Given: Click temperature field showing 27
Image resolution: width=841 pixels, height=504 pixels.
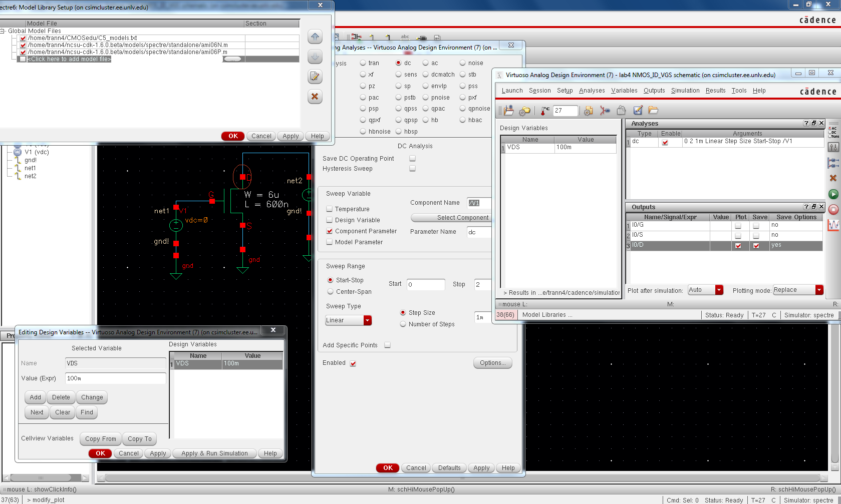Looking at the screenshot, I should tap(566, 111).
